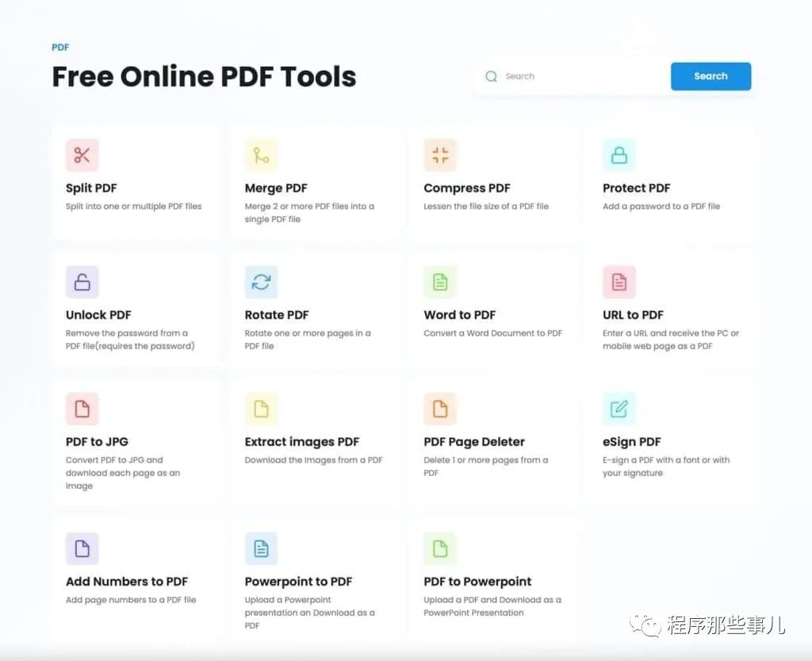Click the PDF Page Deleter file icon

click(440, 409)
